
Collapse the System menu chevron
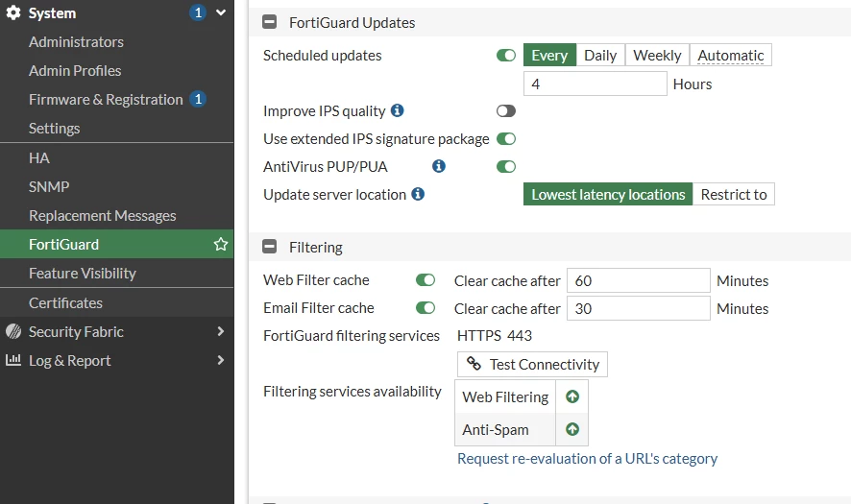pos(220,12)
